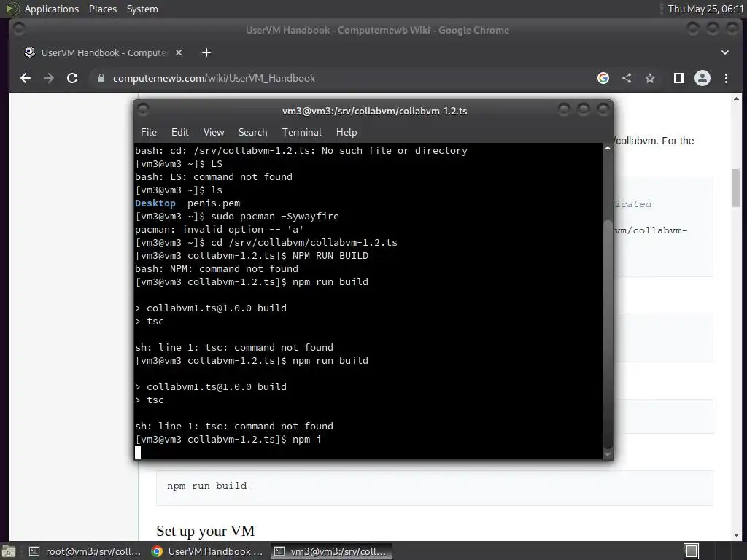Click terminal window menu button in titlebar
Viewport: 747px width, 560px height.
[143, 110]
